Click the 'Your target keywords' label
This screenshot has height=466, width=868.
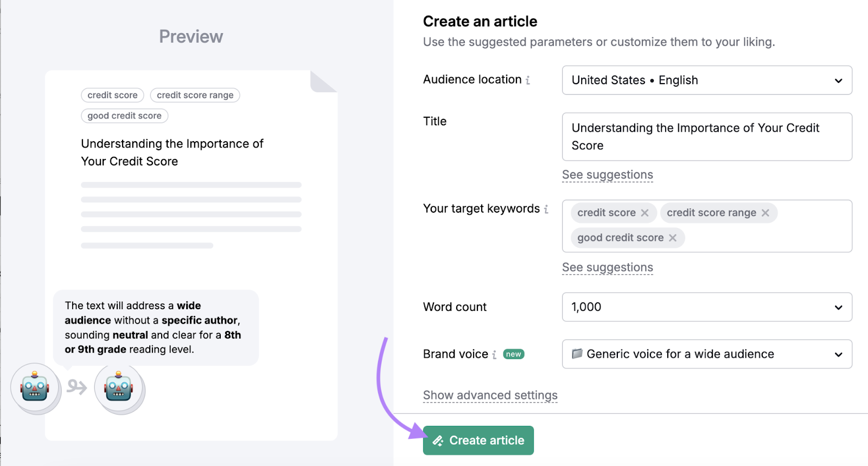point(481,209)
